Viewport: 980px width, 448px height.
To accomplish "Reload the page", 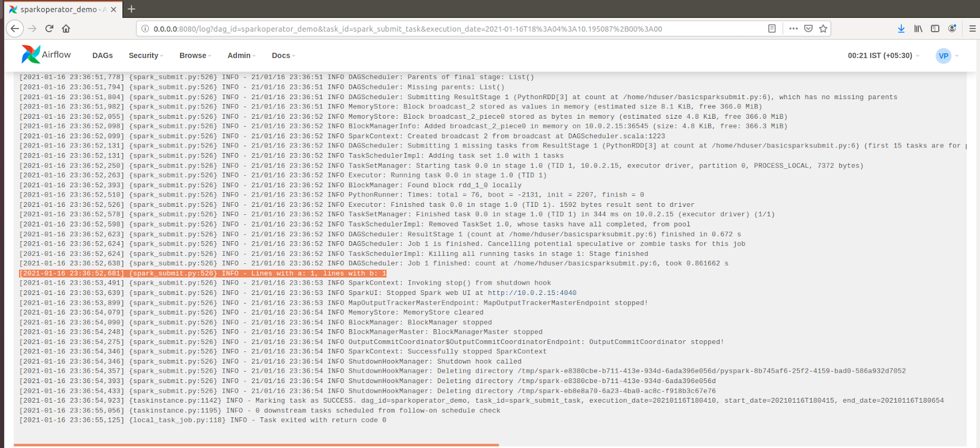I will pos(49,28).
